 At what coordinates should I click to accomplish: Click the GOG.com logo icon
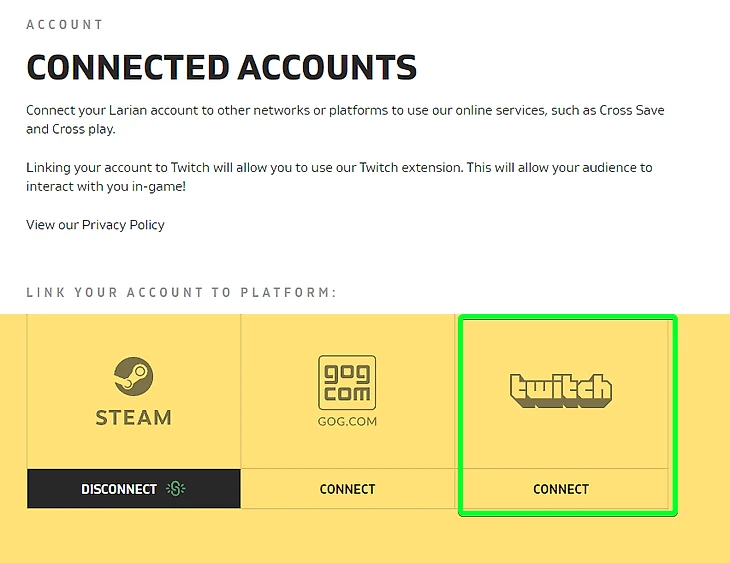(347, 382)
